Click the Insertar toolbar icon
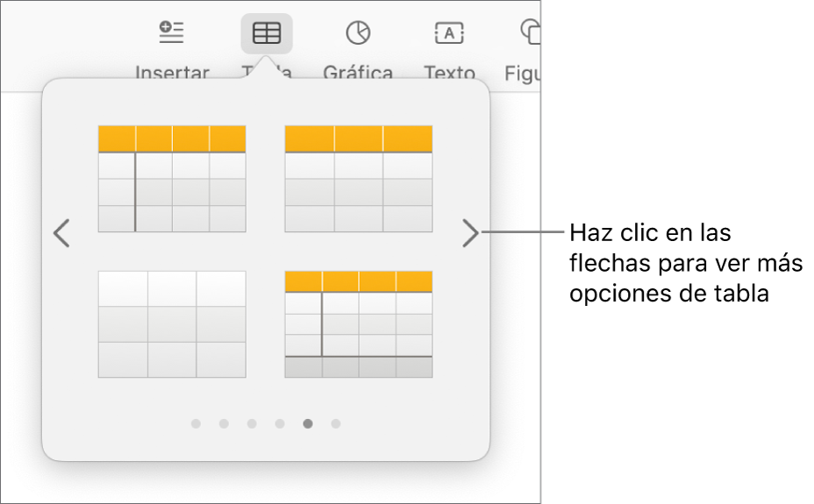 click(171, 33)
